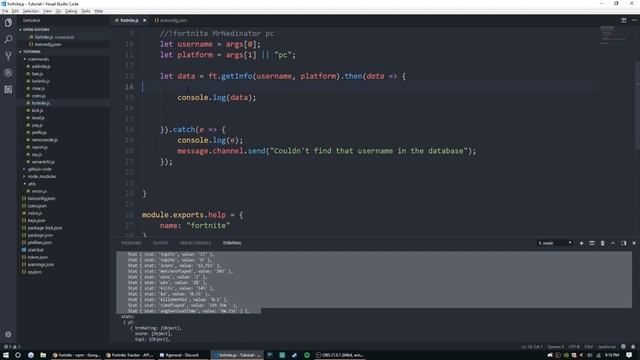The width and height of the screenshot is (640, 360).
Task: Switch to the Output panel tab
Action: (160, 243)
